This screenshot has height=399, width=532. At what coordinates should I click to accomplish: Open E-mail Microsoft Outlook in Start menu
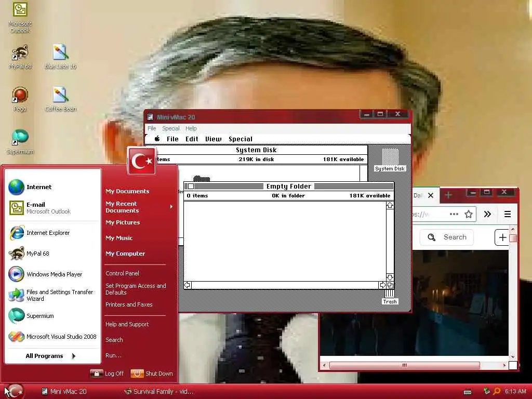[54, 208]
